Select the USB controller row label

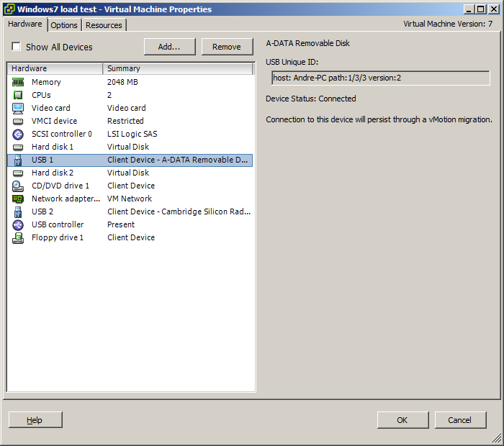pyautogui.click(x=58, y=224)
